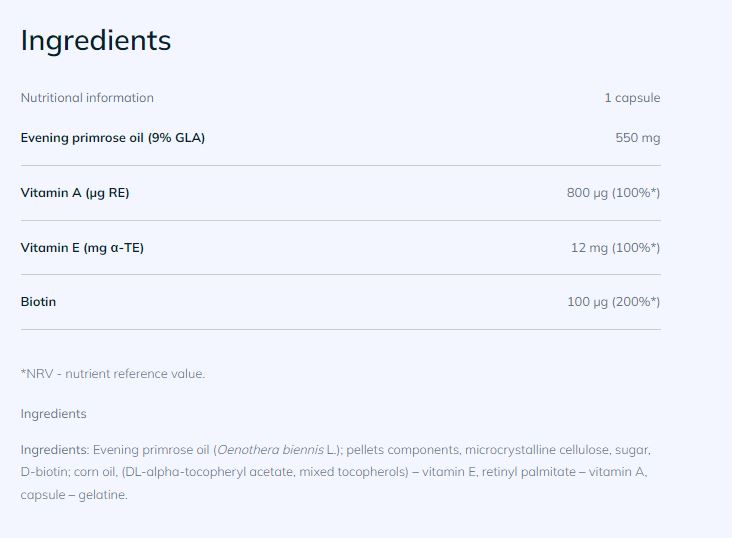Click the Evening primrose oil (9% GLA) row label
Image resolution: width=732 pixels, height=538 pixels.
tap(112, 138)
